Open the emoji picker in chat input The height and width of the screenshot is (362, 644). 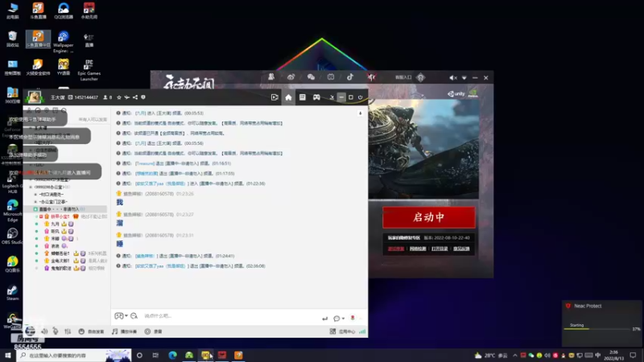click(118, 315)
